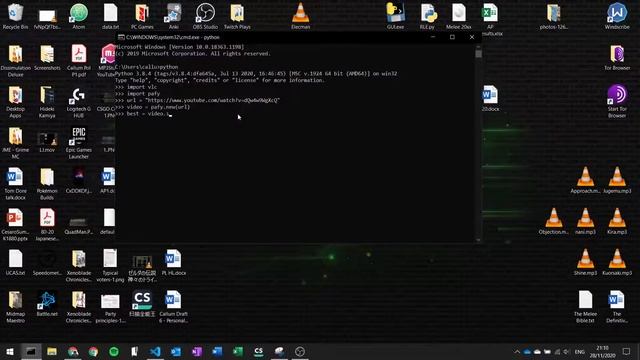Select the 80-20 Japanese PDF file
The height and width of the screenshot is (360, 640).
click(x=47, y=224)
